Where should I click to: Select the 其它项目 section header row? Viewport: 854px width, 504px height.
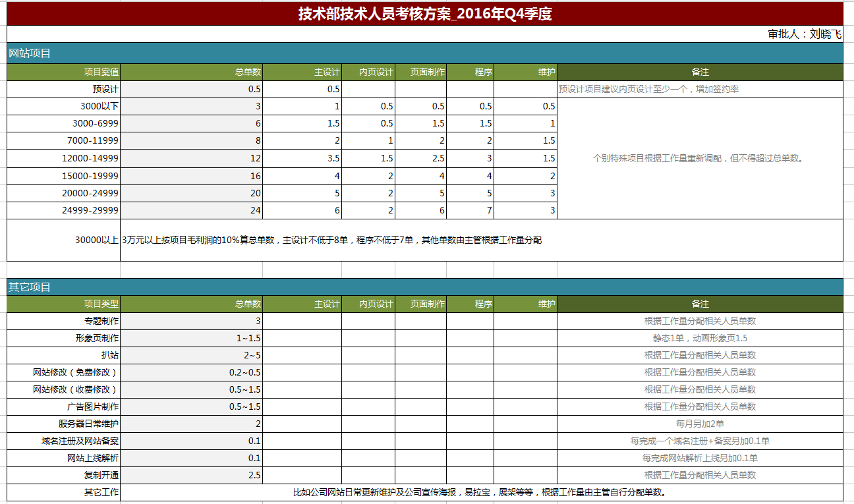pos(425,287)
